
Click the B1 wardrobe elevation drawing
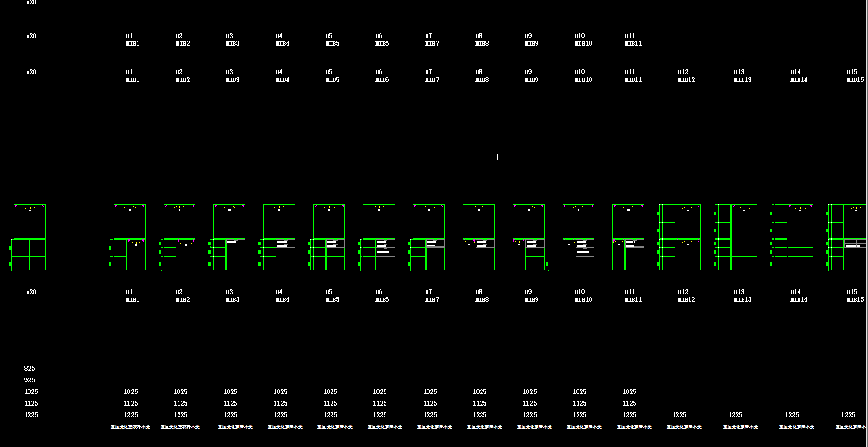(x=129, y=237)
